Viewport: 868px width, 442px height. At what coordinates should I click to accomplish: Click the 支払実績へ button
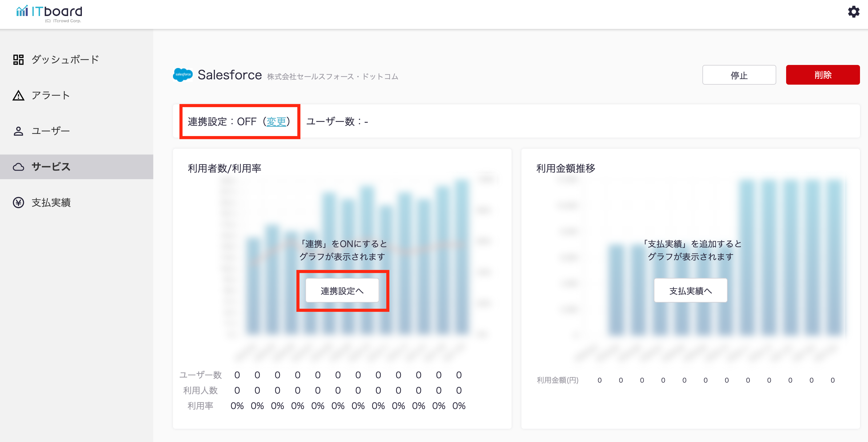[x=690, y=290]
